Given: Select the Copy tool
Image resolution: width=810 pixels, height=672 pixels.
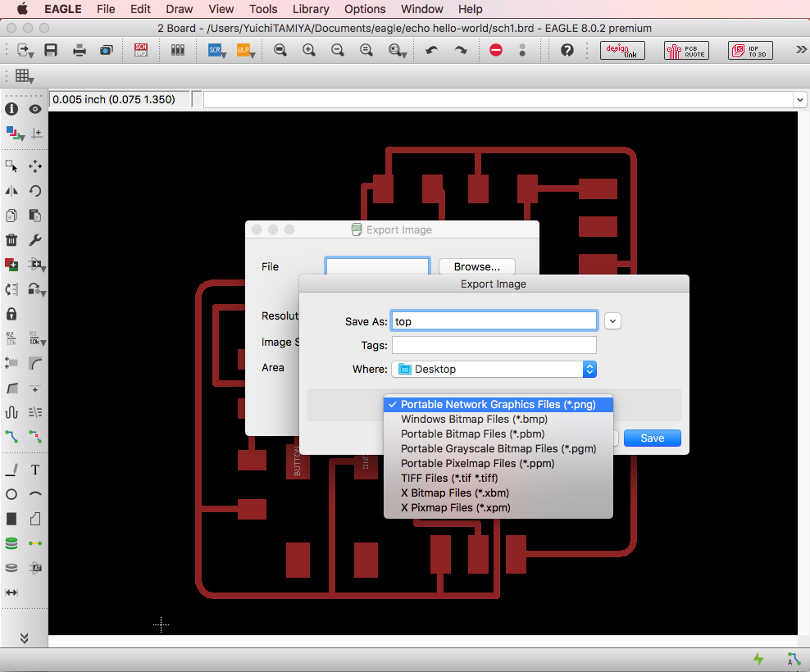Looking at the screenshot, I should click(11, 216).
